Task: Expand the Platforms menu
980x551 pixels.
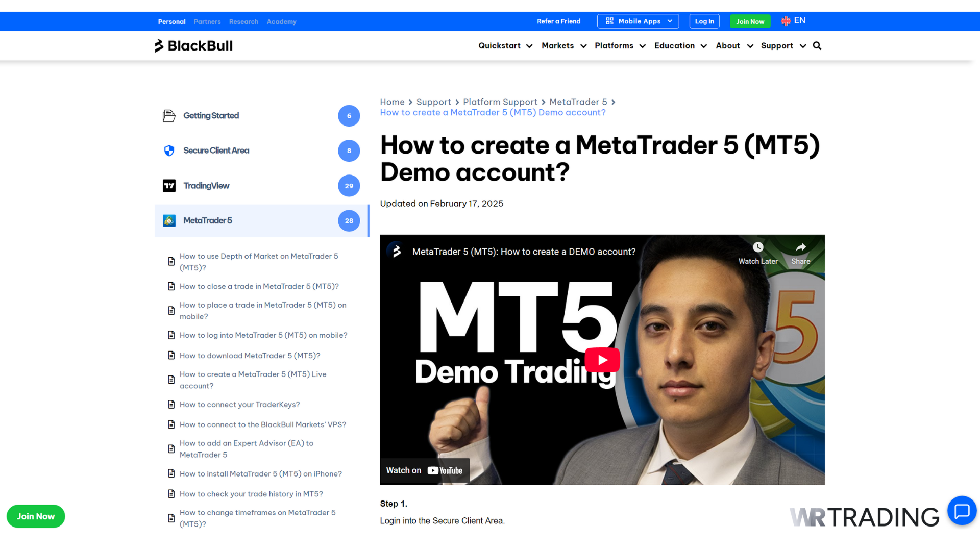Action: [x=620, y=46]
